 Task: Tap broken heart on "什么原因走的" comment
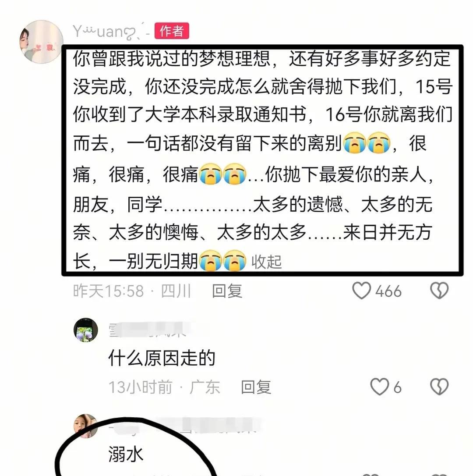(439, 387)
